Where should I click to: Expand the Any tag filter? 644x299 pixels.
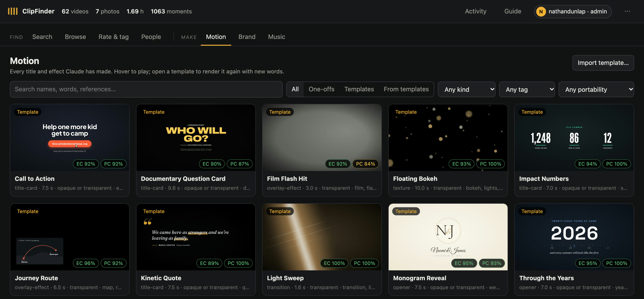coord(527,90)
